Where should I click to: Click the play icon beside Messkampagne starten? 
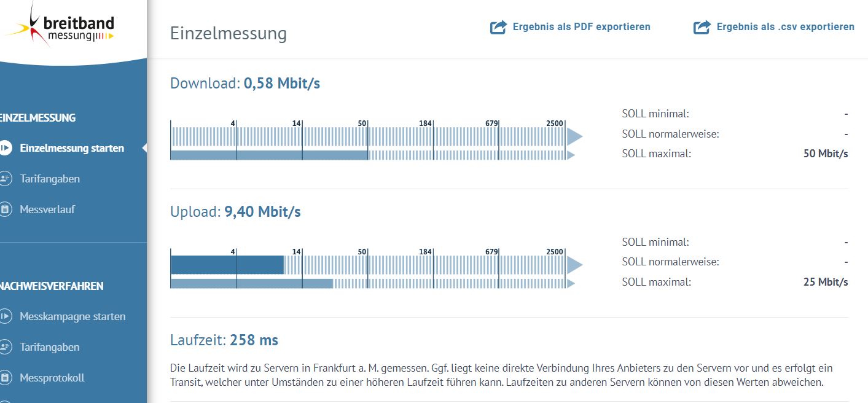coord(5,316)
